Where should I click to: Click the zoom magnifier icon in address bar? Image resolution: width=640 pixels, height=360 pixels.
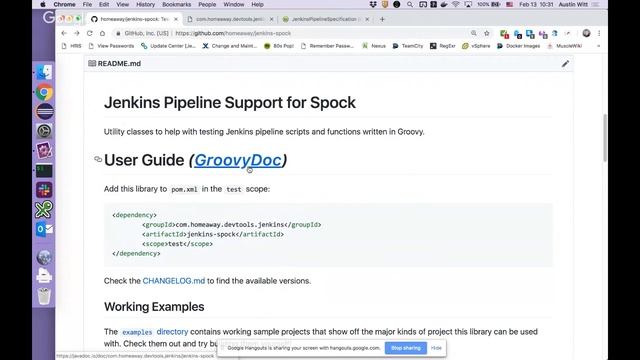(473, 33)
